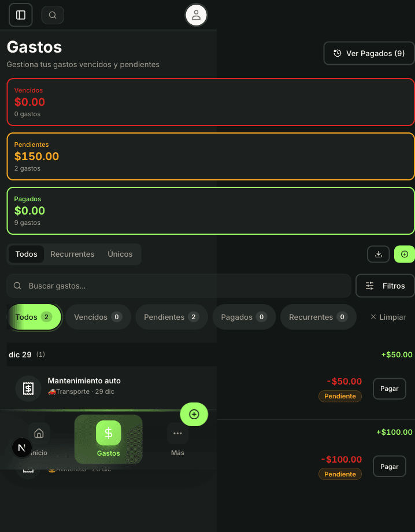Toggle the Recurrentes 0 filter chip
This screenshot has height=532, width=415.
[x=318, y=316]
